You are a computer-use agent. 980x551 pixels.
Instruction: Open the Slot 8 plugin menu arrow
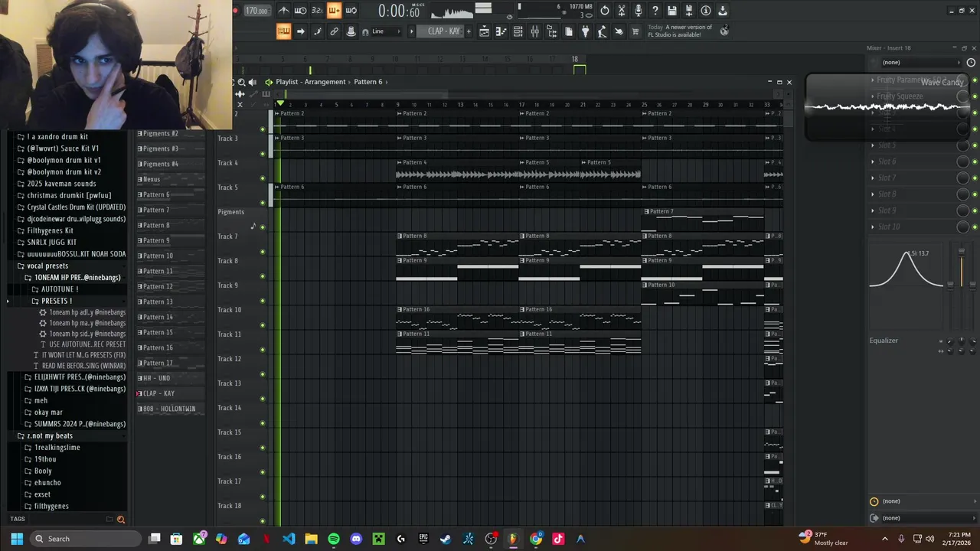click(x=873, y=194)
